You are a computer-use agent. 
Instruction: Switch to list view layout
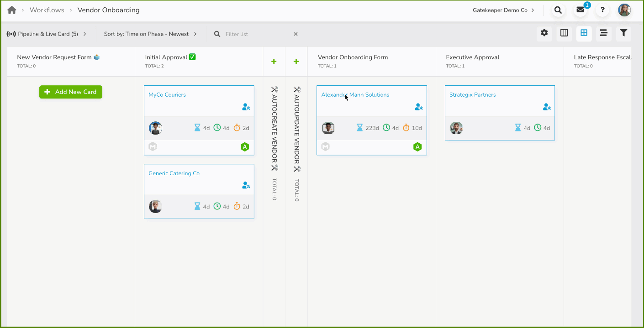pyautogui.click(x=603, y=33)
